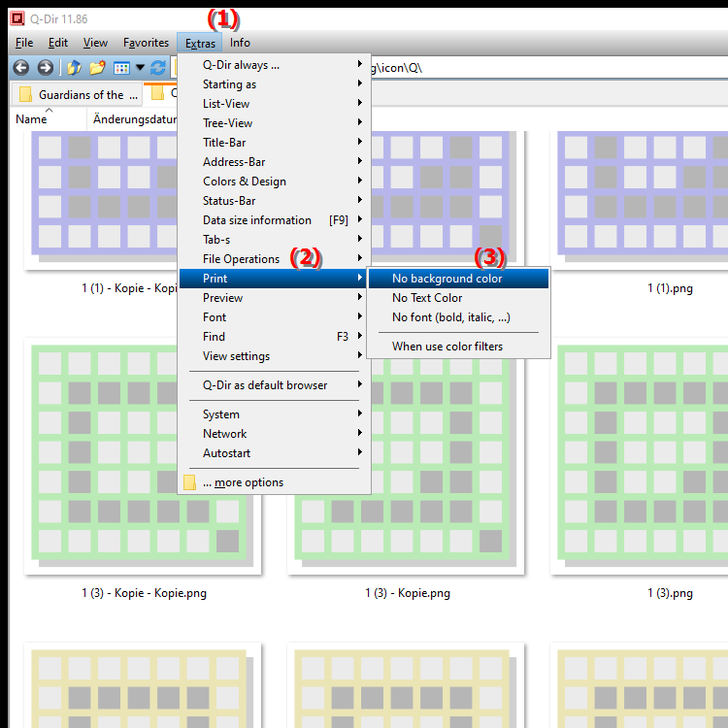Open the Font submenu
Screen dimensions: 728x728
275,317
